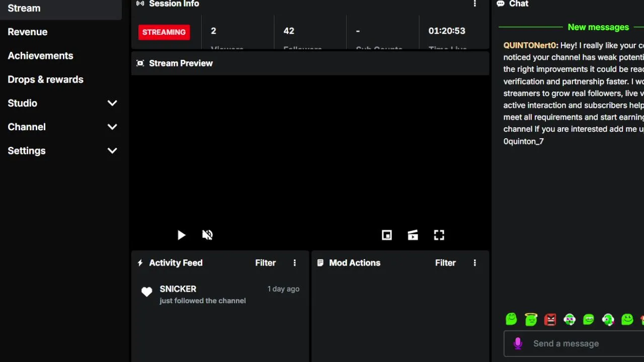Click the heart icon beside SNICKER
The height and width of the screenshot is (362, 644).
point(146,292)
